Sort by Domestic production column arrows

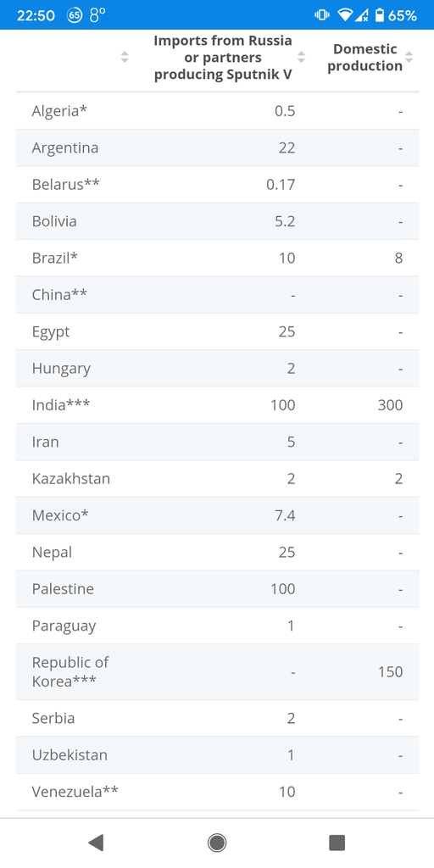pyautogui.click(x=409, y=57)
